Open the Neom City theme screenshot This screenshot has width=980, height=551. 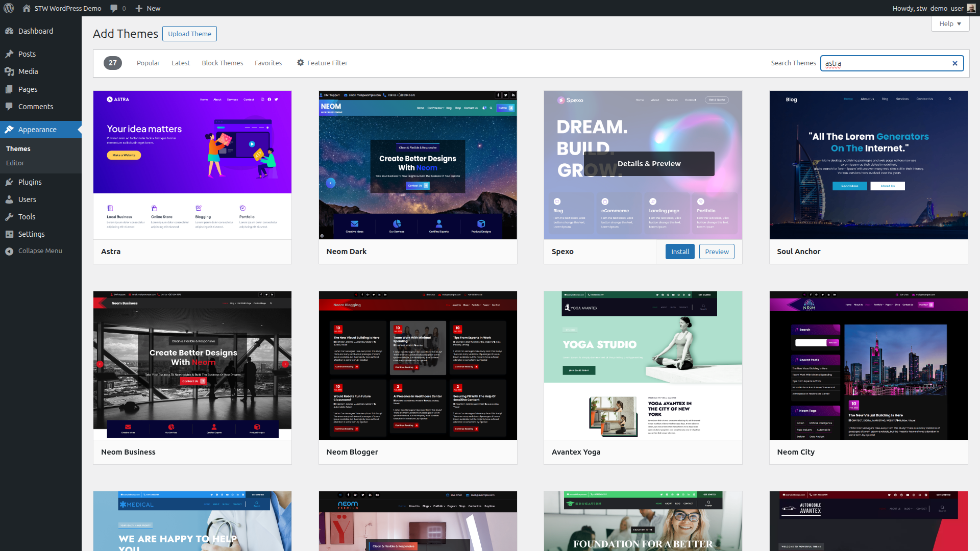click(x=868, y=365)
